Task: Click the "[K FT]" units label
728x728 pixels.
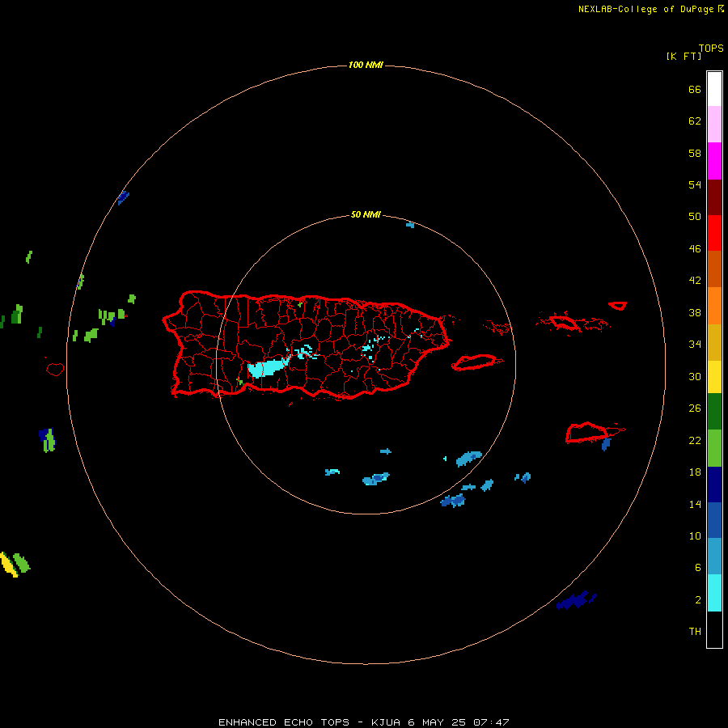Action: pyautogui.click(x=684, y=56)
